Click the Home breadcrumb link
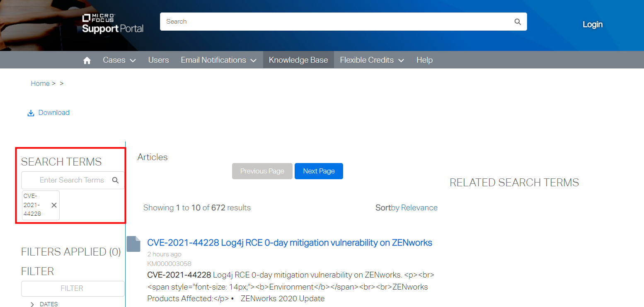644x307 pixels. click(x=40, y=84)
